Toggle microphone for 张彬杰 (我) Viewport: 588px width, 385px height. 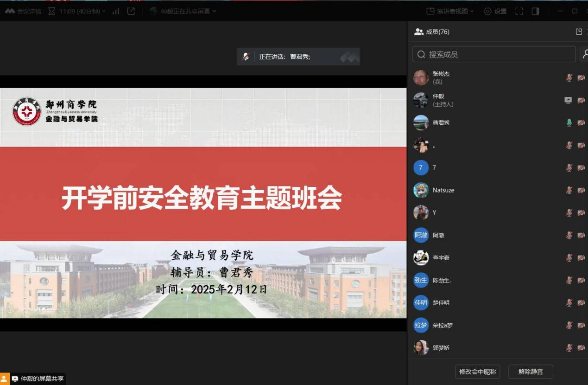click(569, 77)
